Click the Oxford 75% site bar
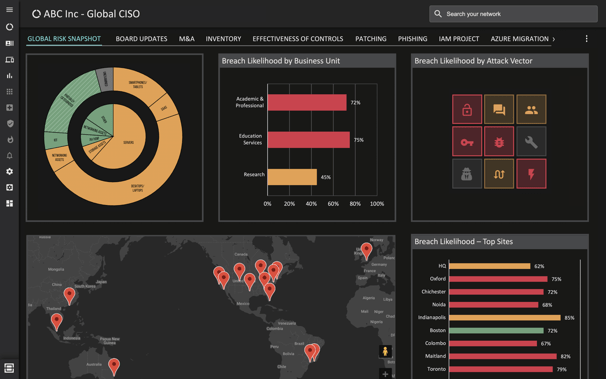This screenshot has height=379, width=606. (498, 279)
